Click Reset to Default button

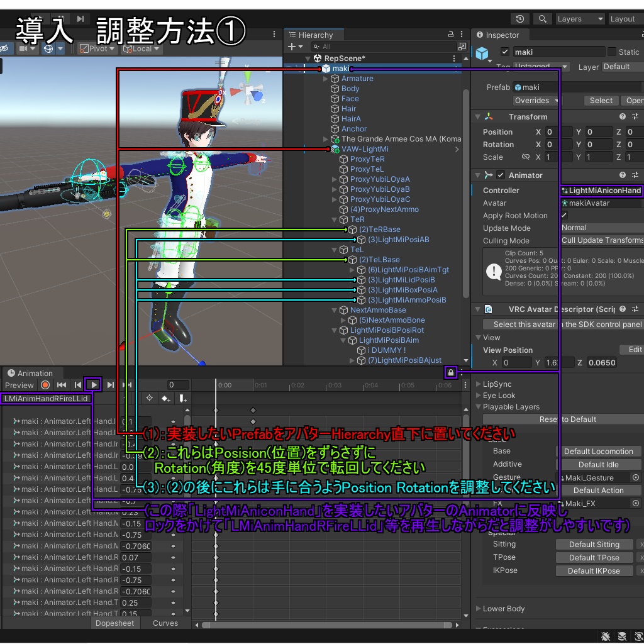pyautogui.click(x=563, y=419)
